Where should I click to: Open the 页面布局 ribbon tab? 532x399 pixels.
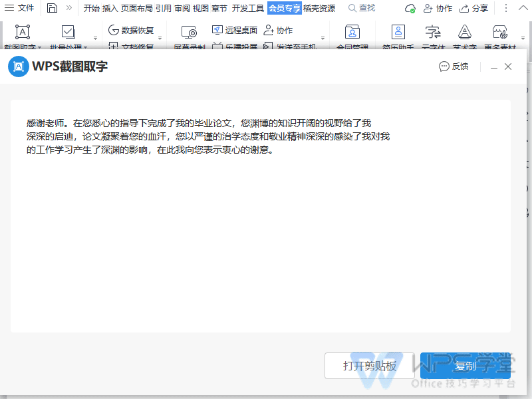point(137,8)
